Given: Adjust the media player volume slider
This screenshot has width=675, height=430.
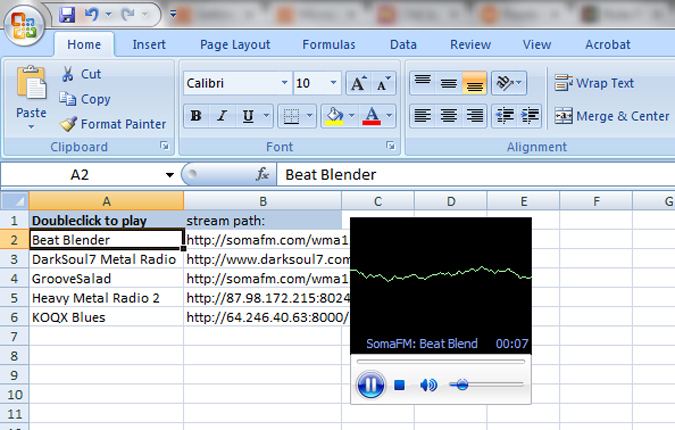Looking at the screenshot, I should tap(461, 384).
